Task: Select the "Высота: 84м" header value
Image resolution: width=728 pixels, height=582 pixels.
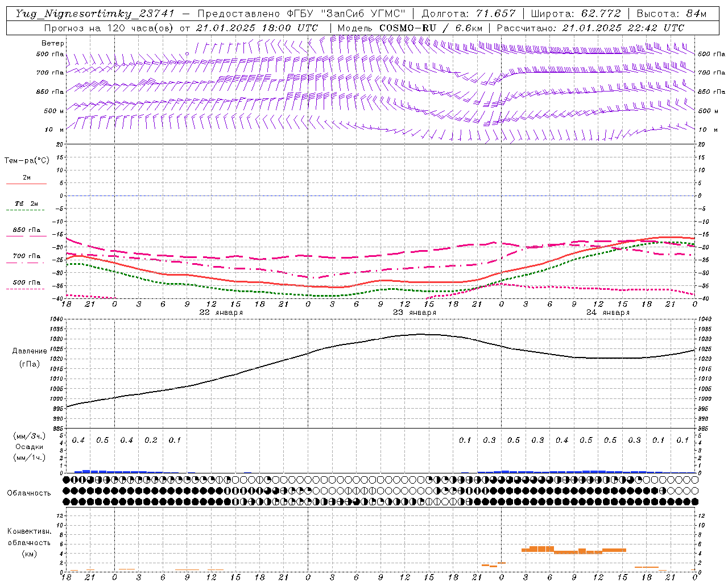Action: tap(672, 14)
